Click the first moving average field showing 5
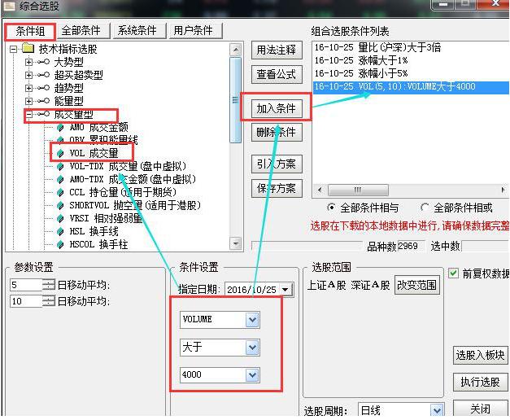 click(26, 285)
